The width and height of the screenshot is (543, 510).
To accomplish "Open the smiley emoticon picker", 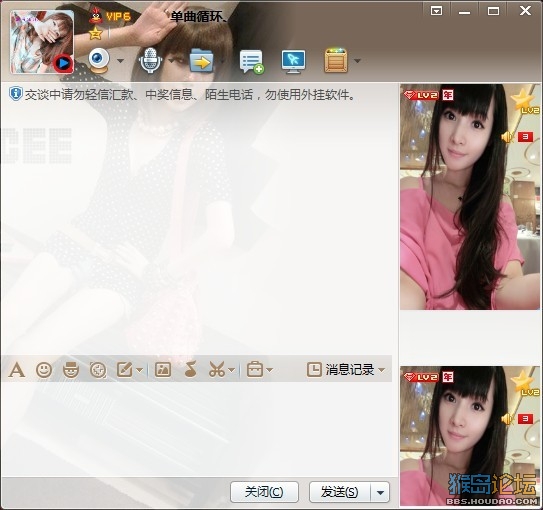I will 44,370.
